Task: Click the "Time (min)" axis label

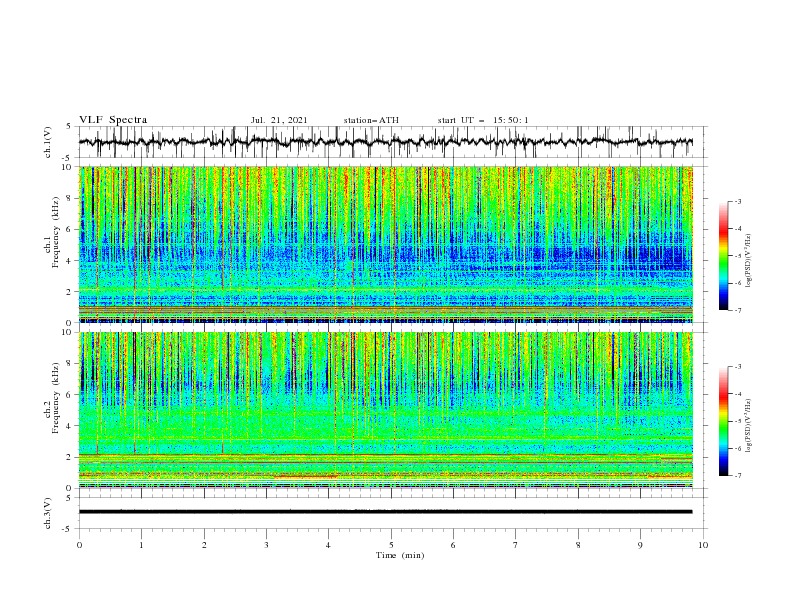Action: (x=400, y=555)
